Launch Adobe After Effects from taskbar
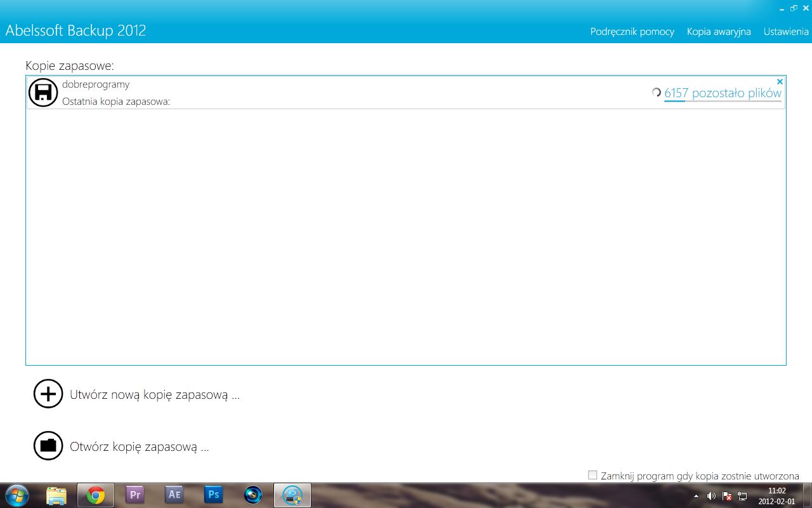812x508 pixels. click(174, 495)
